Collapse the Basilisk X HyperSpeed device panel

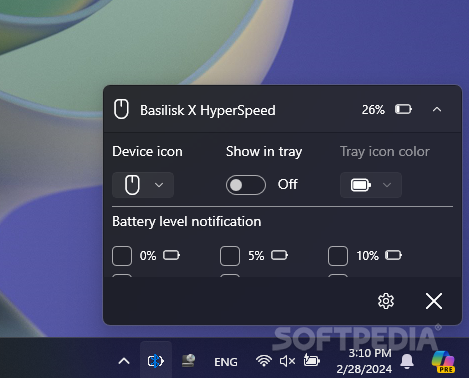(437, 109)
